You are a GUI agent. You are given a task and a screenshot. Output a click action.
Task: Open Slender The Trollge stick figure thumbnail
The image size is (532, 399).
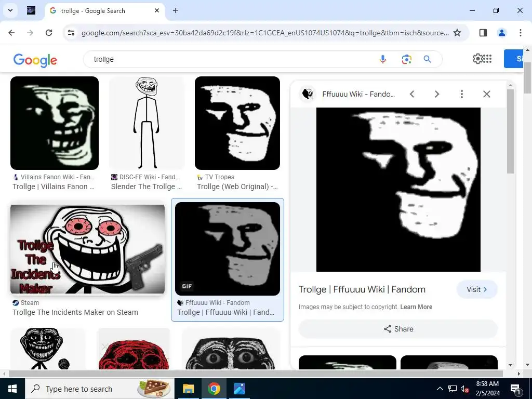coord(147,123)
